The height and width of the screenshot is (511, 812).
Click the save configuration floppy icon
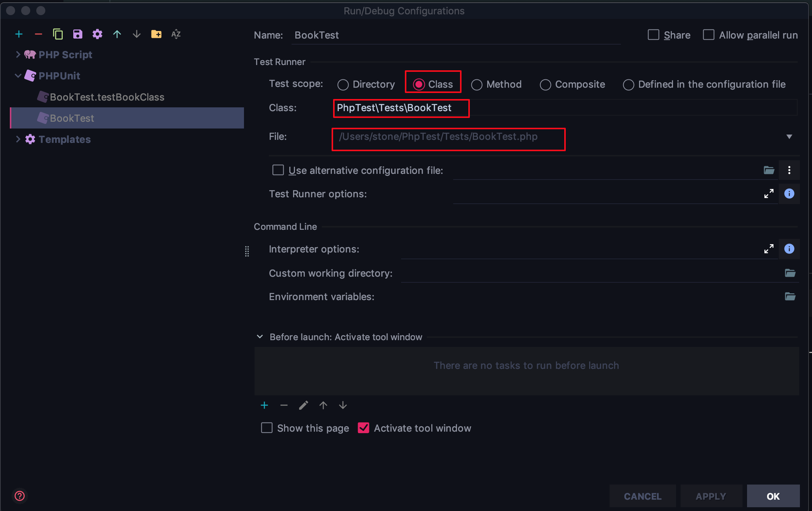pos(77,34)
